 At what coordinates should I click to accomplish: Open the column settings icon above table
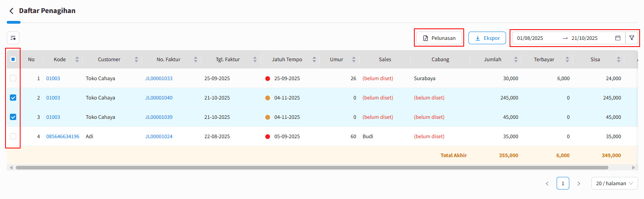(x=13, y=38)
